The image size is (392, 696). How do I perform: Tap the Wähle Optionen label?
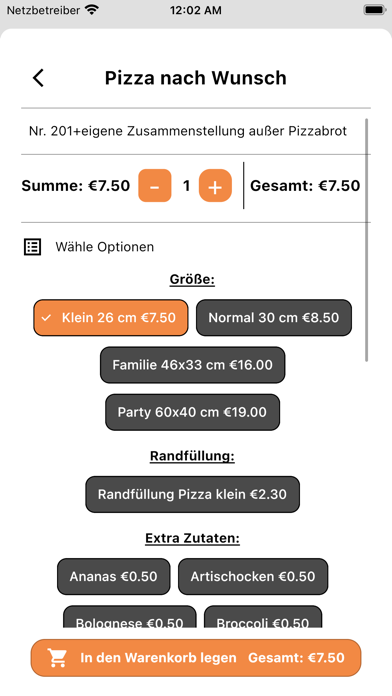pyautogui.click(x=105, y=247)
